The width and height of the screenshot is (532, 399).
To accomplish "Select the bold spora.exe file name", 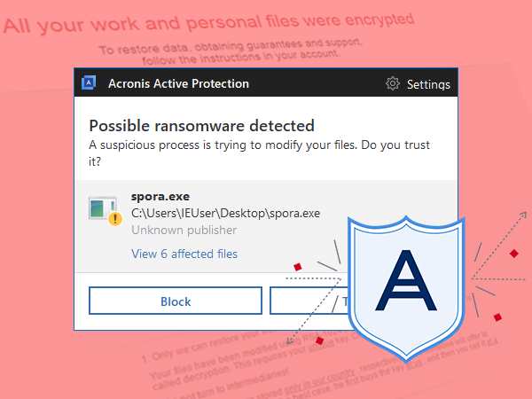I will (x=160, y=197).
